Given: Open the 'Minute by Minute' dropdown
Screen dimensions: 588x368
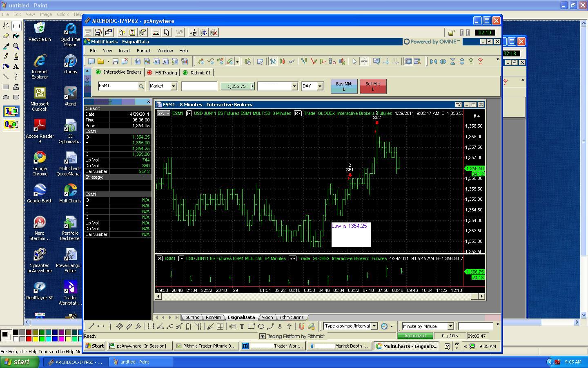Looking at the screenshot, I should tap(450, 326).
